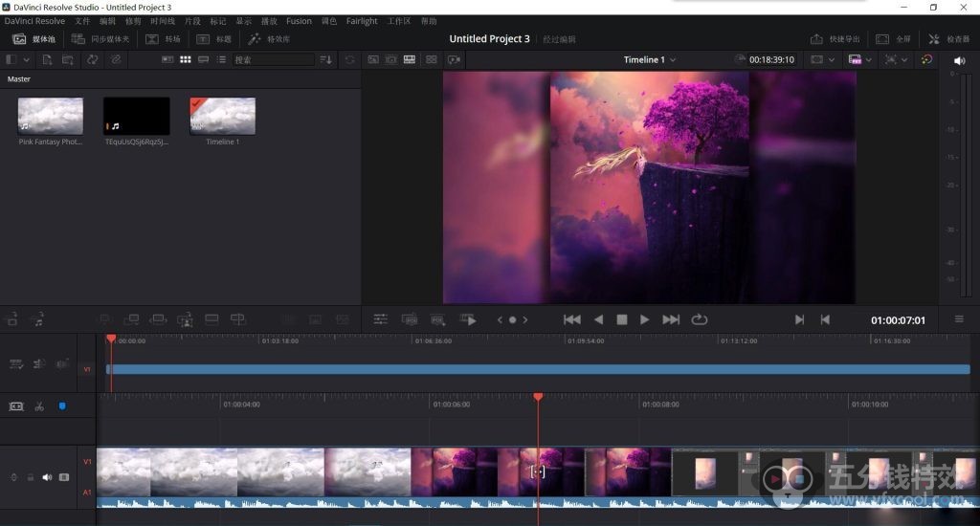Screen dimensions: 980x526
Task: Switch media pool to list view
Action: pyautogui.click(x=221, y=60)
